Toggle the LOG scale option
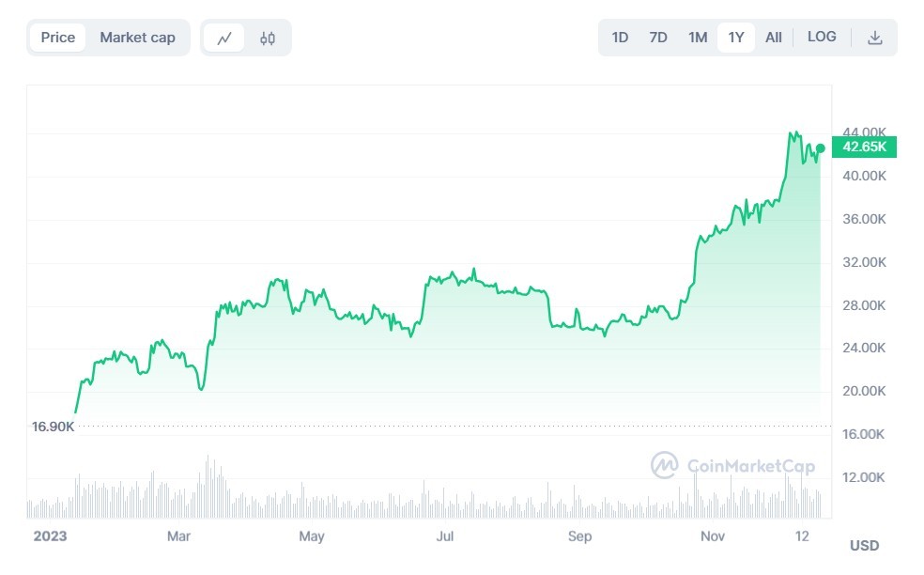 [x=822, y=37]
